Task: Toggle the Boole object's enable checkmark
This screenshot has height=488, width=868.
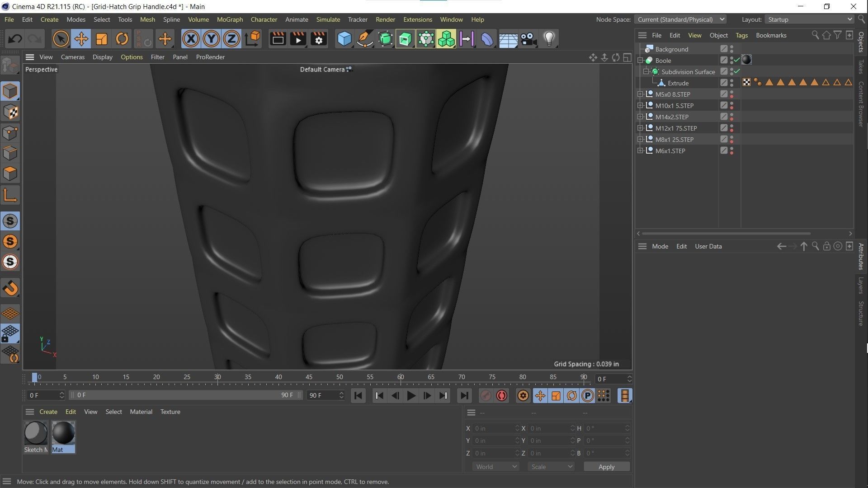Action: 737,60
